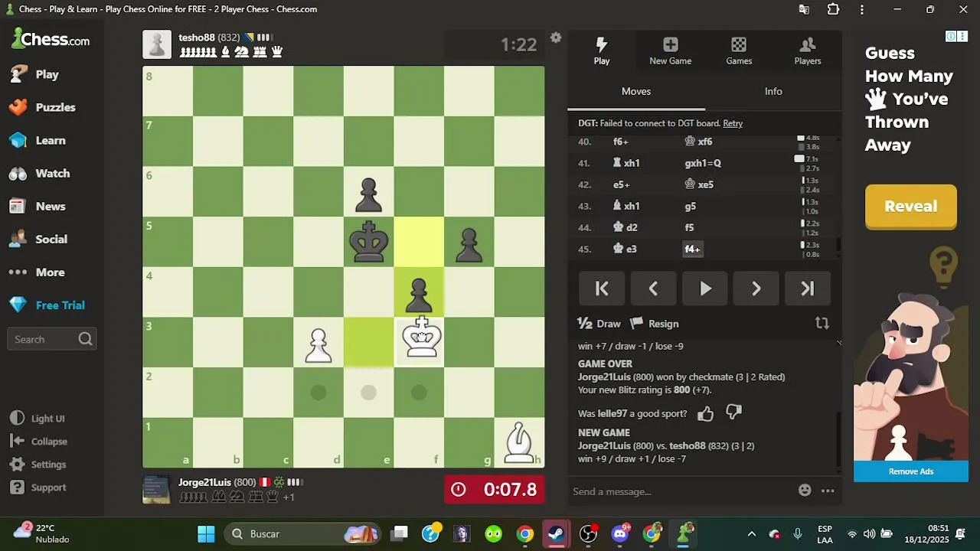Offer a Draw
980x551 pixels.
(x=599, y=324)
